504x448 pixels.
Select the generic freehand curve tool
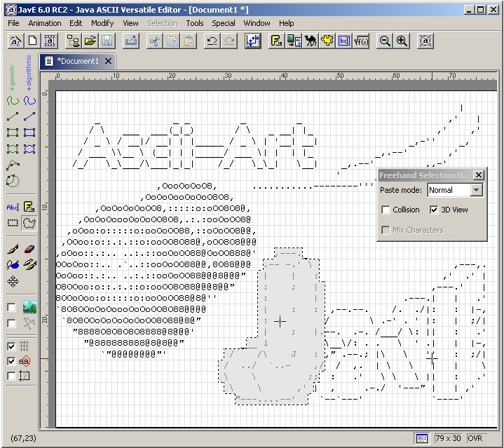pos(13,100)
